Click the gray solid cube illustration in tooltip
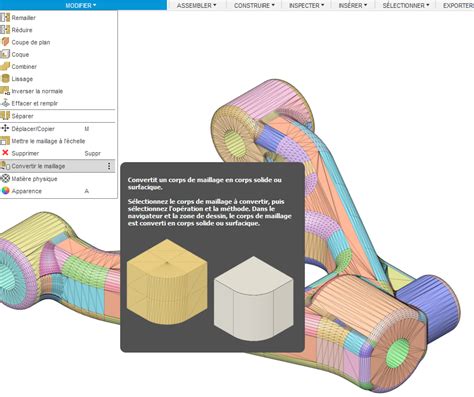The image size is (474, 397). point(254,298)
